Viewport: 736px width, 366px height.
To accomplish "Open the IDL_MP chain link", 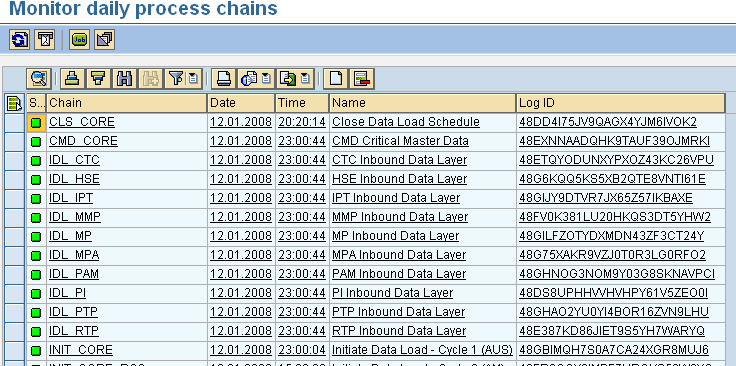I will click(x=70, y=236).
